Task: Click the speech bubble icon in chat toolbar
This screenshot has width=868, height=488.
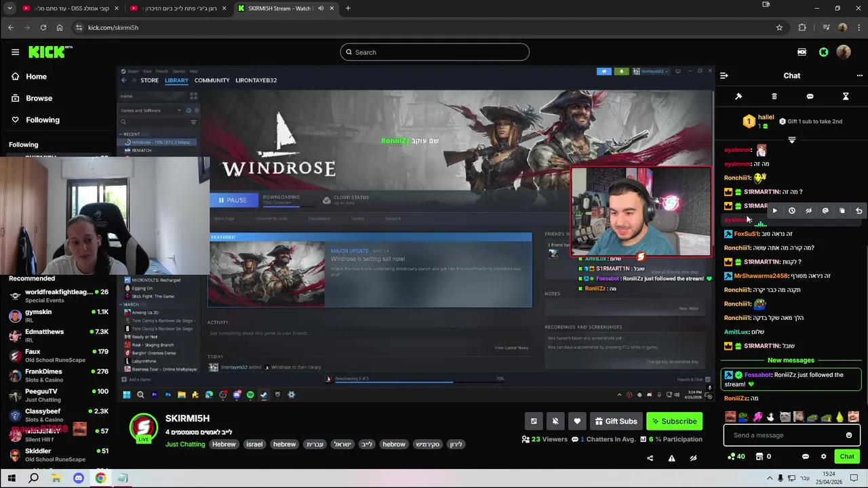Action: [810, 96]
